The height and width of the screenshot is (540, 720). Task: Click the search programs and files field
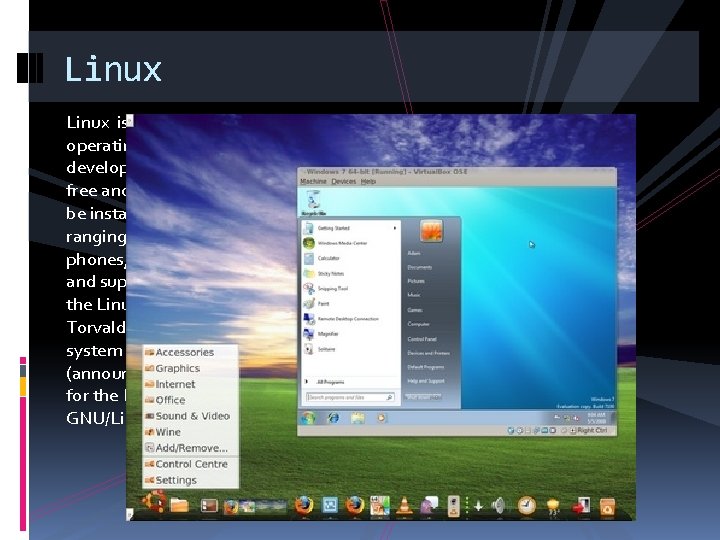(350, 397)
